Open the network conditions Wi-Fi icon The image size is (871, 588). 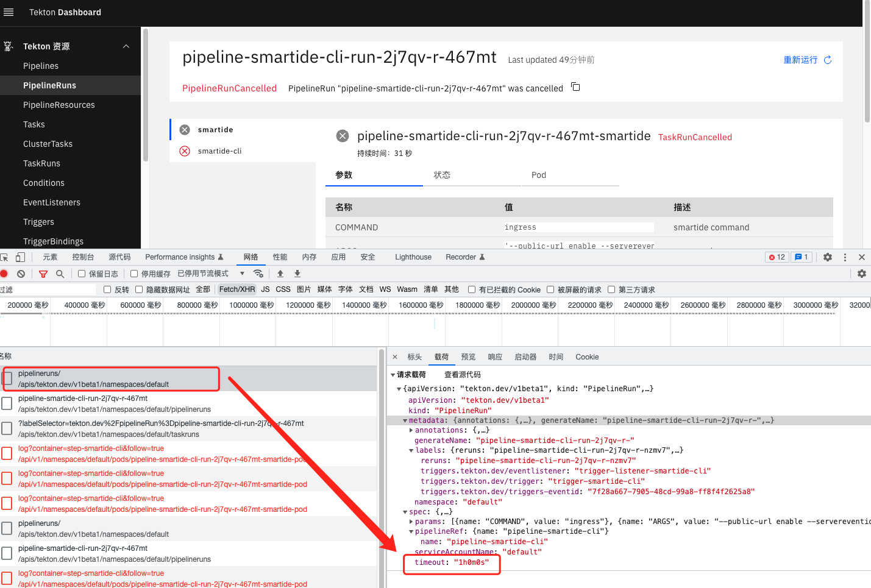[x=258, y=274]
